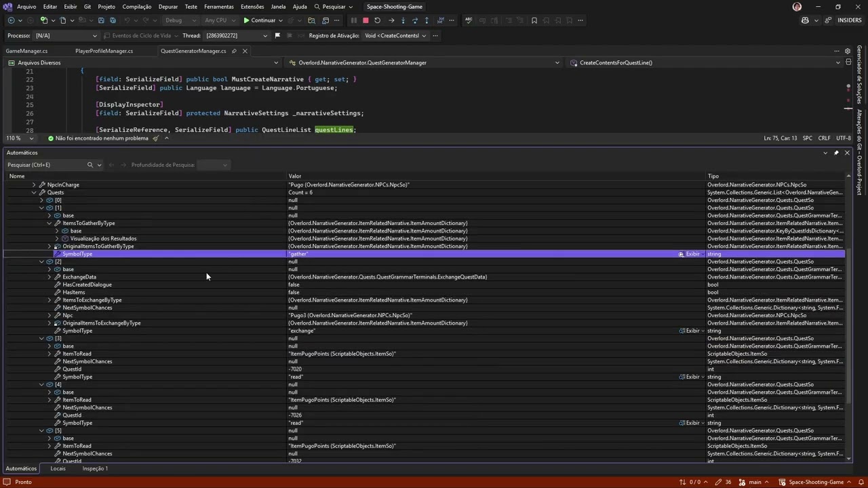868x488 pixels.
Task: Expand the Visualização dos Resultados node
Action: (x=57, y=239)
